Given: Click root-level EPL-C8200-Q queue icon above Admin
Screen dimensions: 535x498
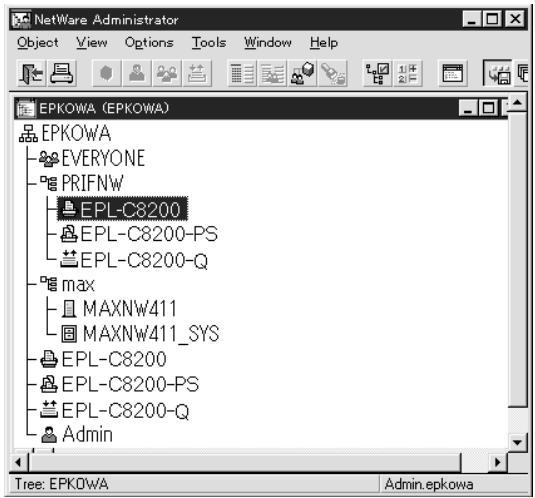Looking at the screenshot, I should (49, 409).
